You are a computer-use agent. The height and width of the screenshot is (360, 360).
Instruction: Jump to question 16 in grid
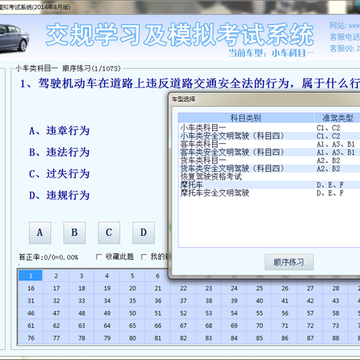point(31,288)
